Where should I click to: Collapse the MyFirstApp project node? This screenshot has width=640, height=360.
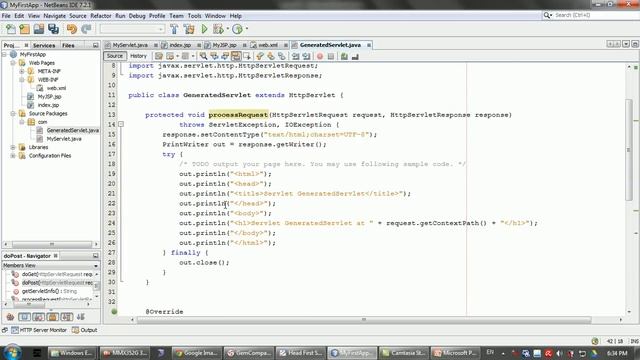5,54
